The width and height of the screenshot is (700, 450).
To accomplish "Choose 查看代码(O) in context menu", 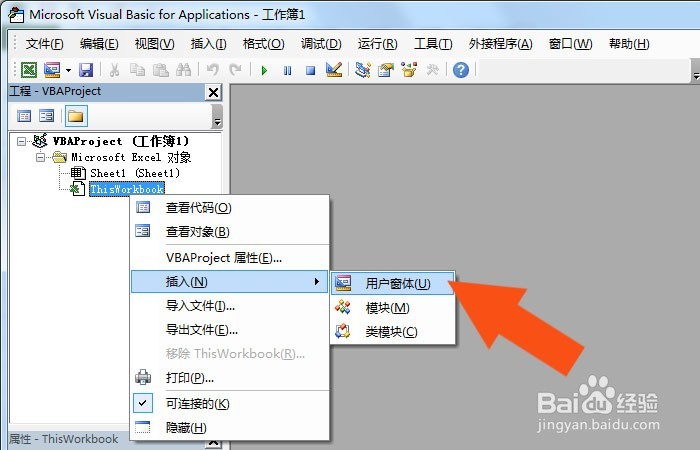I will coord(230,208).
